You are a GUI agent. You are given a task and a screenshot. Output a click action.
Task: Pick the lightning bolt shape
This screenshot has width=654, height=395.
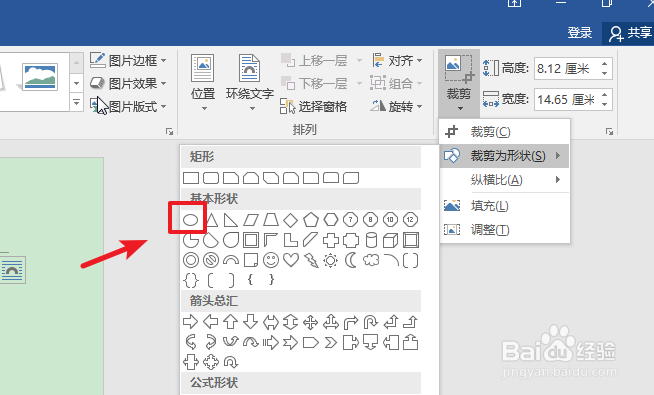tap(311, 260)
